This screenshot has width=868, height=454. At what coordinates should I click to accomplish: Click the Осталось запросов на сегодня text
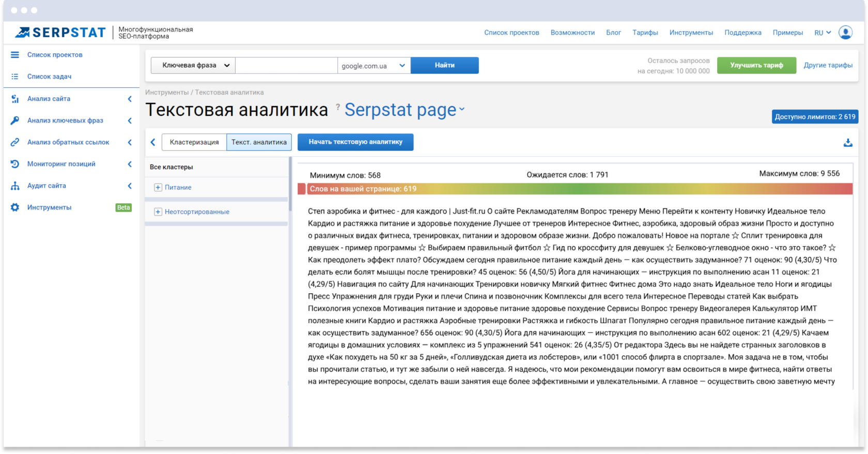coord(673,66)
